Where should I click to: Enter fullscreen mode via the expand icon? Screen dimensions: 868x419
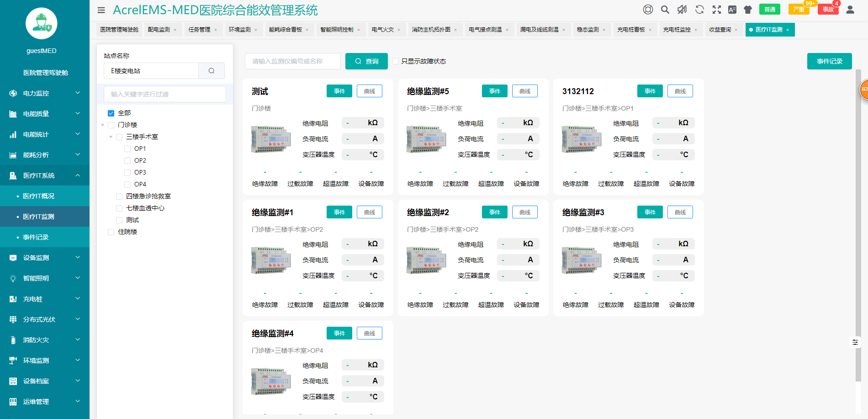click(x=716, y=9)
